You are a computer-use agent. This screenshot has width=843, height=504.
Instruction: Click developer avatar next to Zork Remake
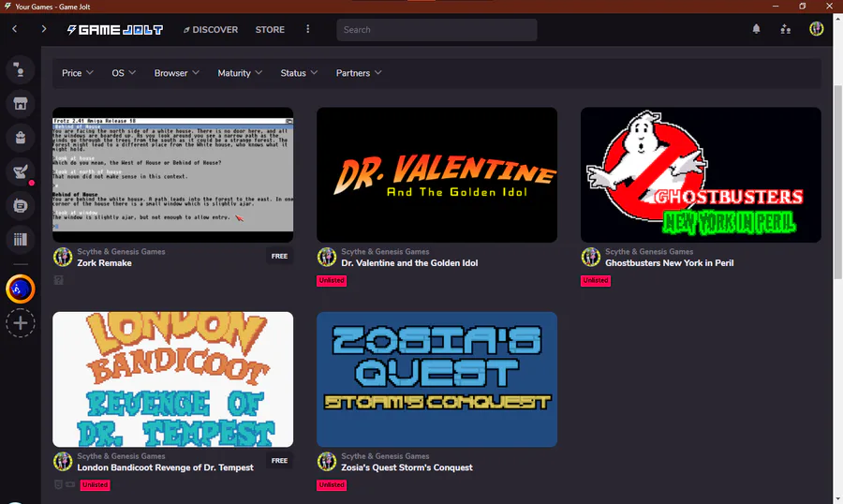(63, 257)
